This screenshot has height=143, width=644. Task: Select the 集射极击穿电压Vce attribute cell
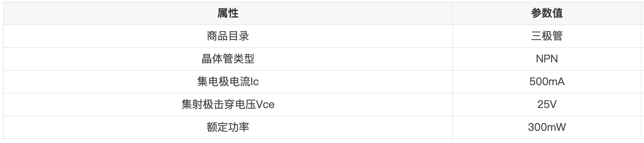[x=228, y=105]
